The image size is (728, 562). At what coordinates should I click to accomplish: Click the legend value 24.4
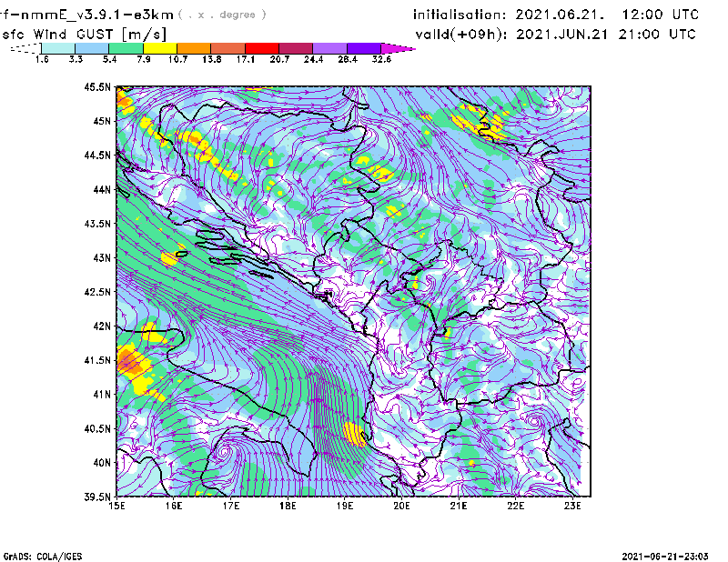point(313,59)
